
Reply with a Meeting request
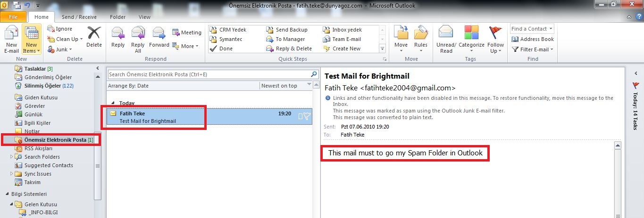[x=187, y=32]
